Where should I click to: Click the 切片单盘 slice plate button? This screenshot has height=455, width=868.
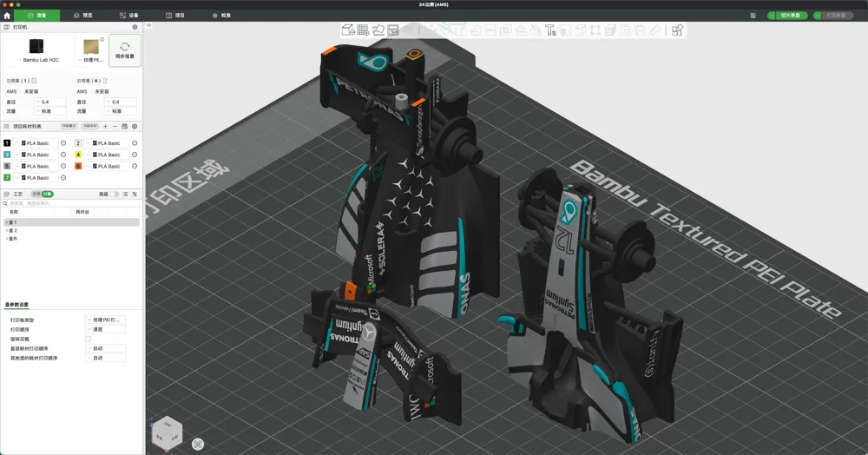tap(791, 16)
